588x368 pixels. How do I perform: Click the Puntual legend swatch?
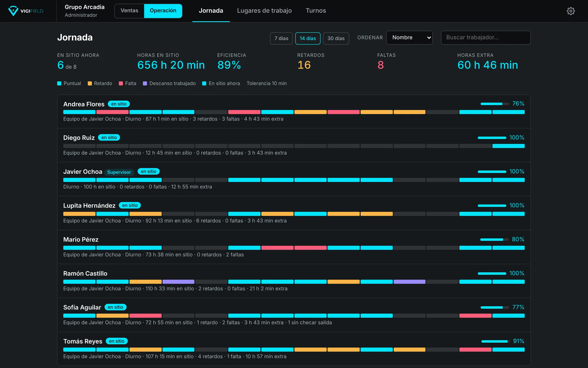coord(59,84)
